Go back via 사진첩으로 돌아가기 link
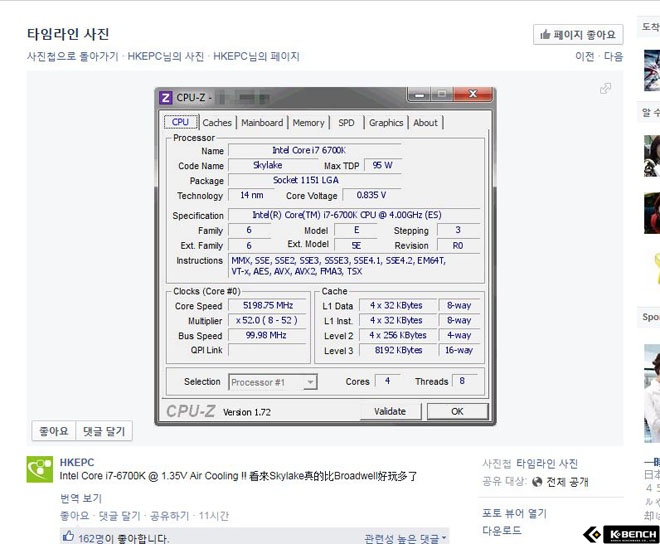Screen dimensions: 660x544 tap(72, 56)
